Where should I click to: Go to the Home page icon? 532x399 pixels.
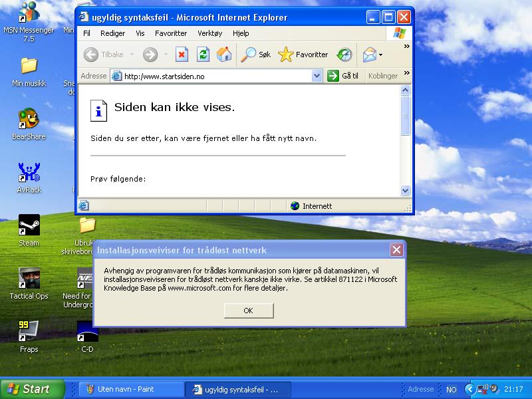coord(224,55)
